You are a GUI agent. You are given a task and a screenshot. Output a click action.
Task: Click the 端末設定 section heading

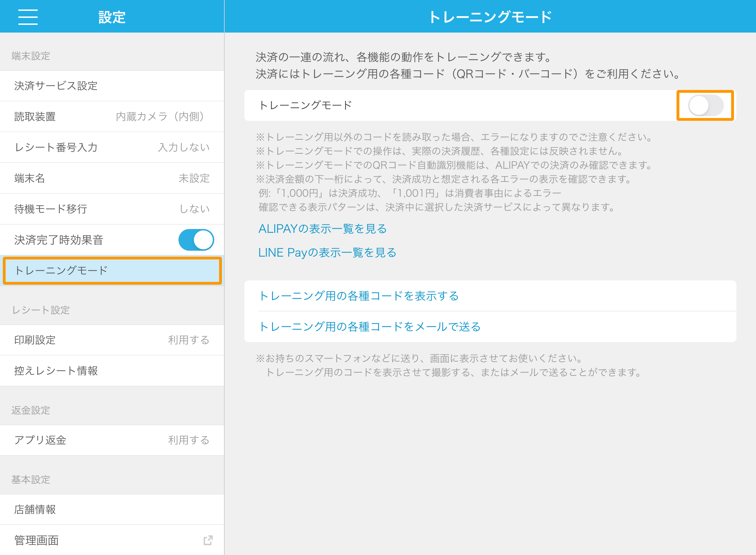click(31, 56)
